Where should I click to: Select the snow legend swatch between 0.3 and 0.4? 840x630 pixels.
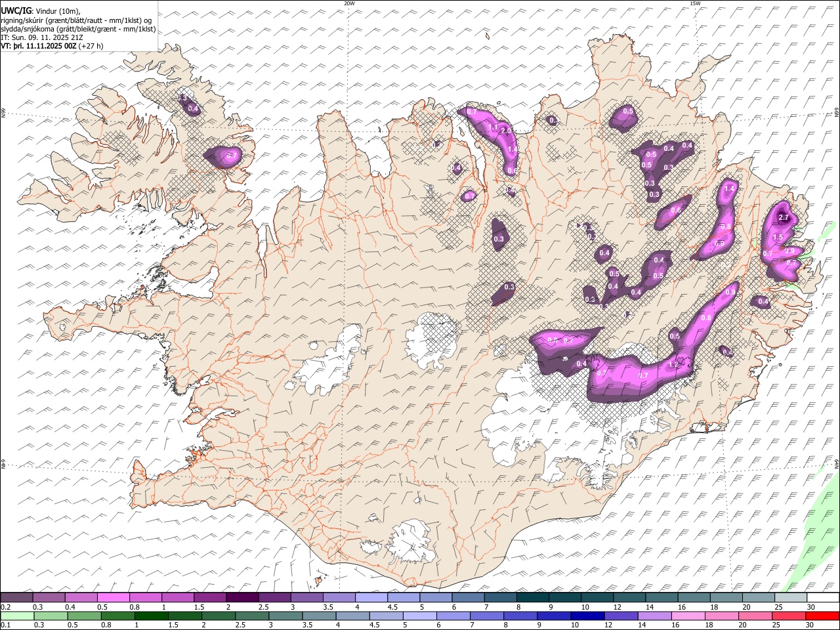click(x=49, y=597)
